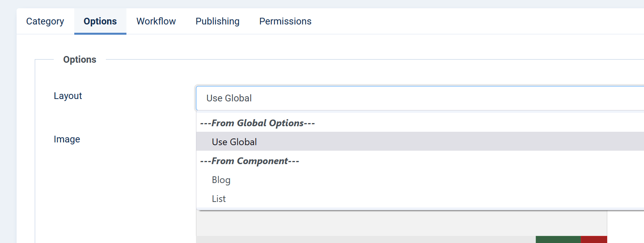Screen dimensions: 644x243
Task: Switch to the Category tab
Action: (45, 21)
